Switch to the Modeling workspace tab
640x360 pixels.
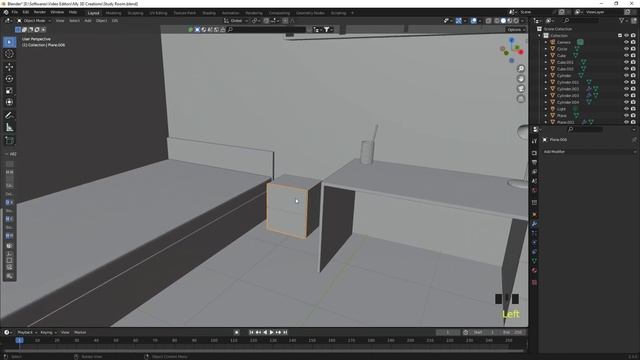pyautogui.click(x=113, y=13)
